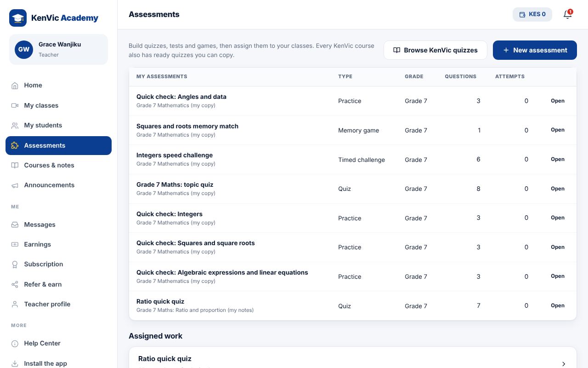
Task: Go to My classes in sidebar
Action: pyautogui.click(x=58, y=105)
